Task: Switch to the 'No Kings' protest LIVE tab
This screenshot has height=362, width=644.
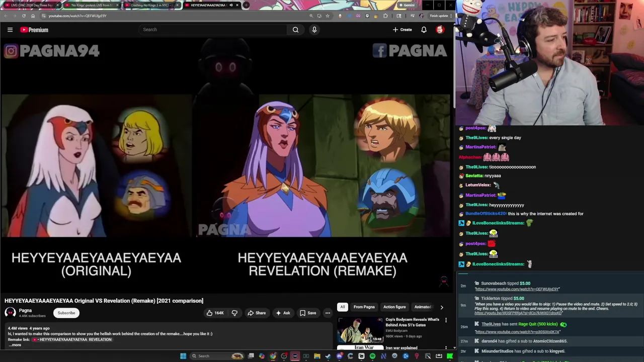Action: [92, 5]
